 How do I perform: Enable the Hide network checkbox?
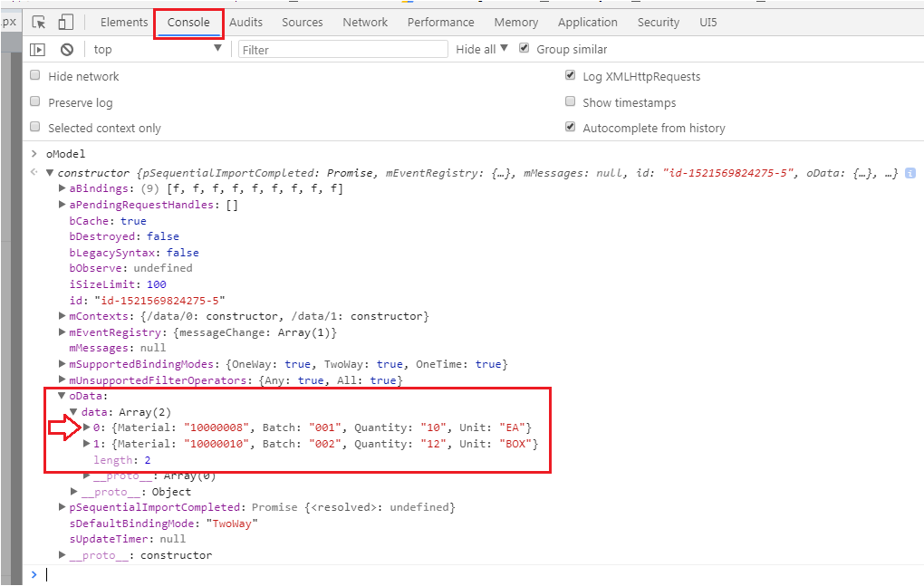[35, 75]
